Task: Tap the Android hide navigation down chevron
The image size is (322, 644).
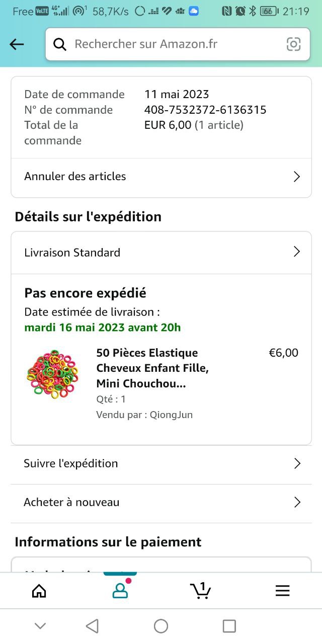Action: tap(40, 626)
